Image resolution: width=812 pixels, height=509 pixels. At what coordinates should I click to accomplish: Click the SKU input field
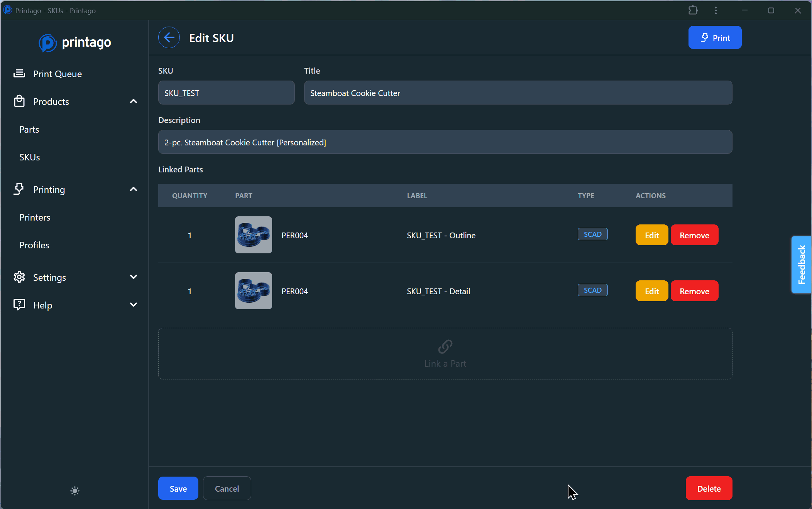tap(227, 93)
